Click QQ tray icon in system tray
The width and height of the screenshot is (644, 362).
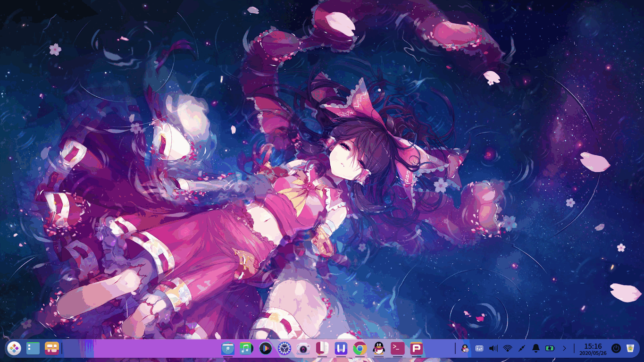tap(465, 348)
